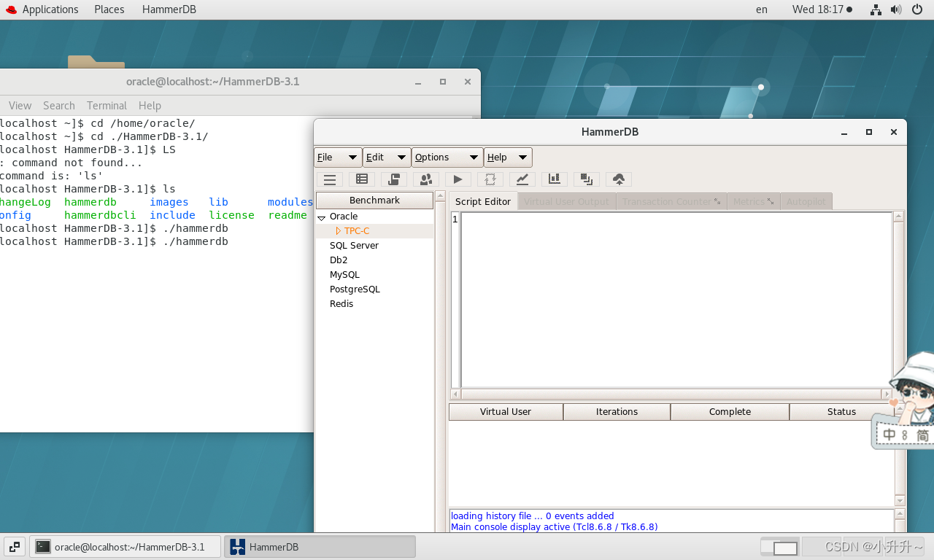
Task: Expand the TPC-C tree node
Action: 339,230
